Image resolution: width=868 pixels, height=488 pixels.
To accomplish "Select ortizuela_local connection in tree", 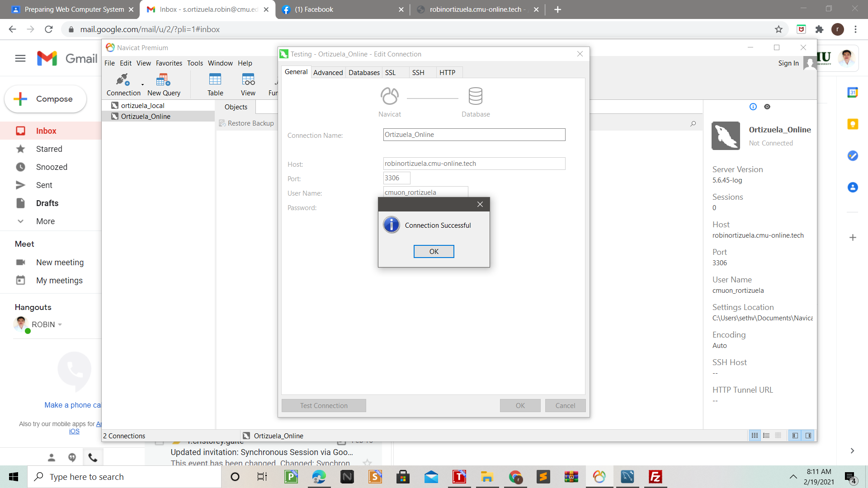I will pyautogui.click(x=142, y=105).
